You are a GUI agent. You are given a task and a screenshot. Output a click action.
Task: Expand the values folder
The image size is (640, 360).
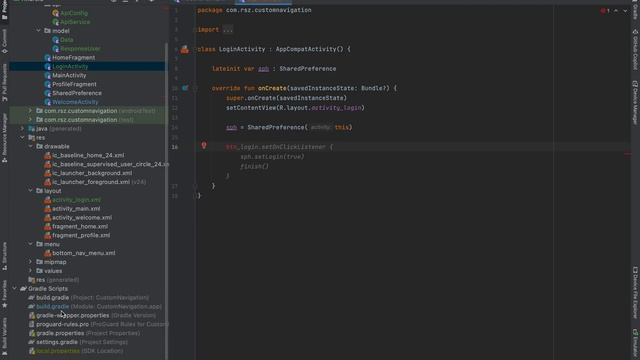30,271
